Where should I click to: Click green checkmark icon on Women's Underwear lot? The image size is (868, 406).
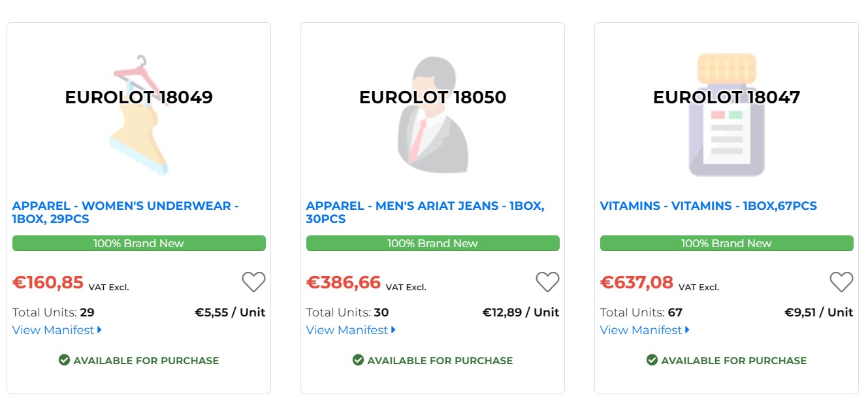click(x=64, y=360)
